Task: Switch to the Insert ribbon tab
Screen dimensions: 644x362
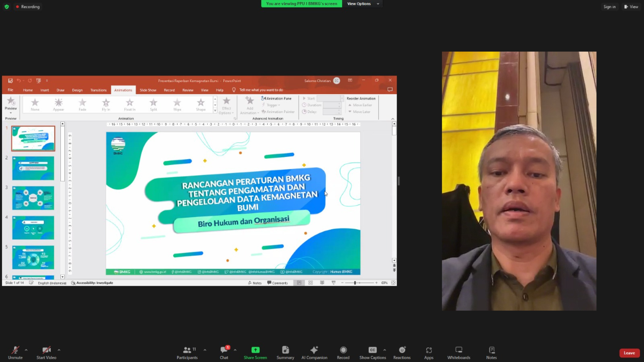Action: coord(45,90)
